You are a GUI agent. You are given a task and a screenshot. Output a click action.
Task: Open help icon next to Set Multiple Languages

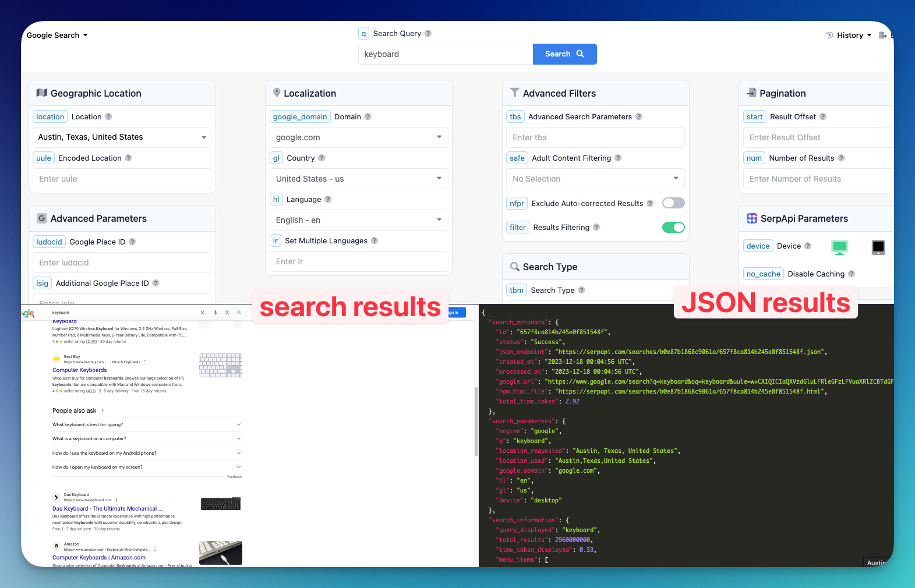click(x=375, y=240)
